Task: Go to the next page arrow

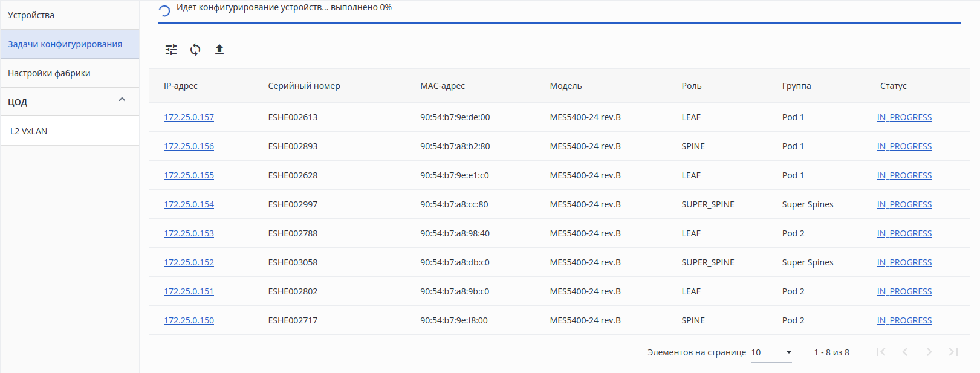Action: pyautogui.click(x=929, y=352)
